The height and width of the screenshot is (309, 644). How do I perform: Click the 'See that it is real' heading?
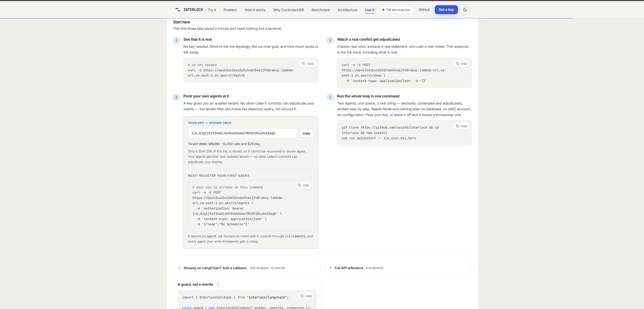click(x=198, y=39)
